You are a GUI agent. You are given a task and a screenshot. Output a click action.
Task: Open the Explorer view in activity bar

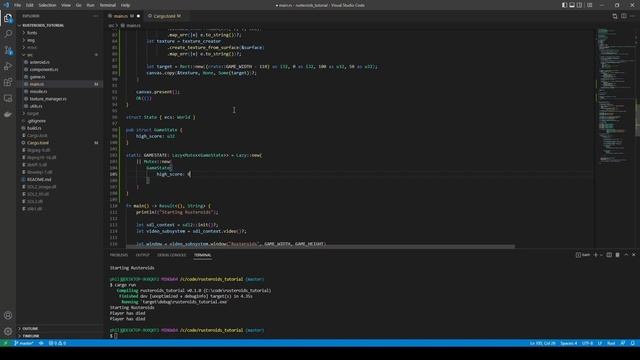point(8,18)
